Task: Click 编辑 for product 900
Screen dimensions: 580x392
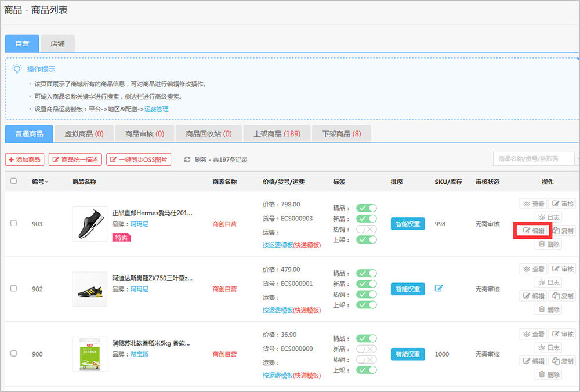Action: (x=533, y=361)
